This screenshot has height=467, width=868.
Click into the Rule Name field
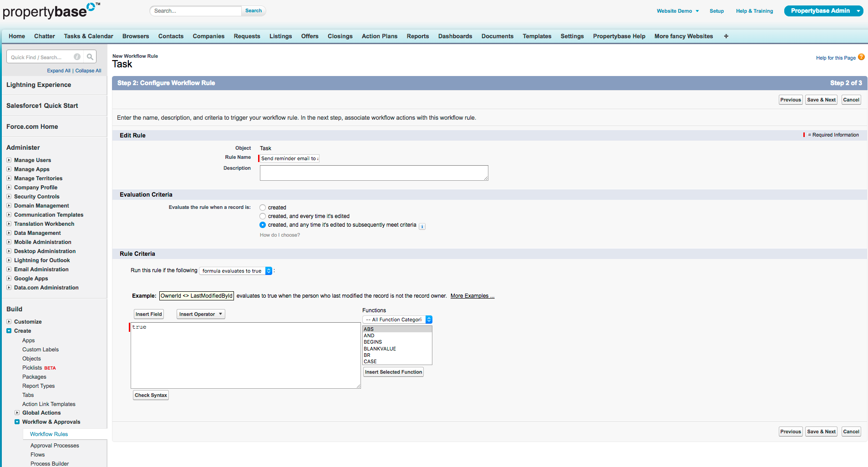[x=289, y=158]
